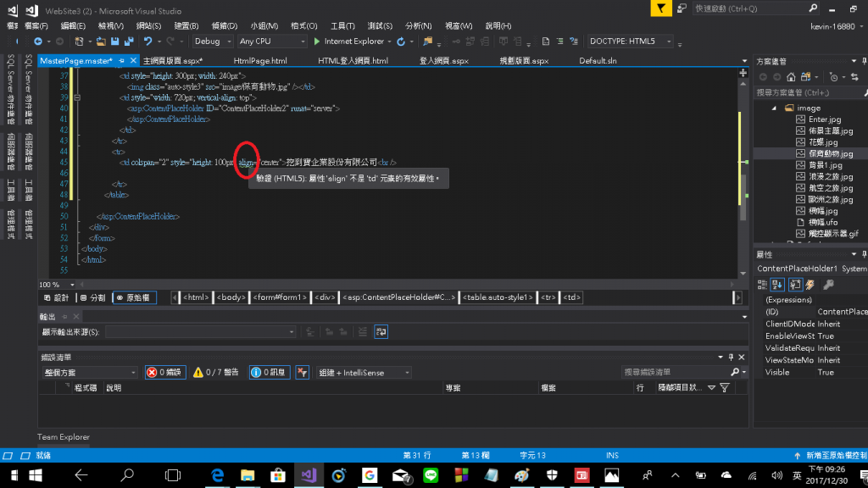The width and height of the screenshot is (868, 488).
Task: Pin the MasterPage.master tab
Action: [121, 61]
